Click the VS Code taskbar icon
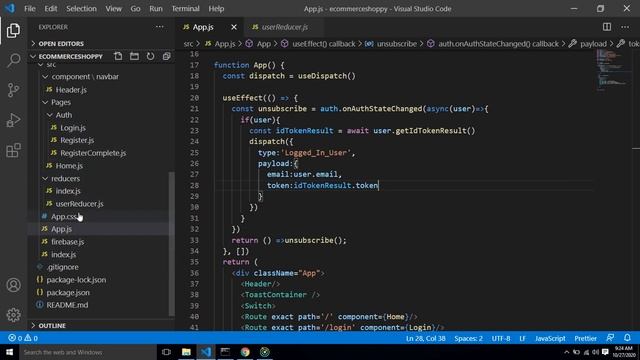The height and width of the screenshot is (360, 640). (x=206, y=352)
